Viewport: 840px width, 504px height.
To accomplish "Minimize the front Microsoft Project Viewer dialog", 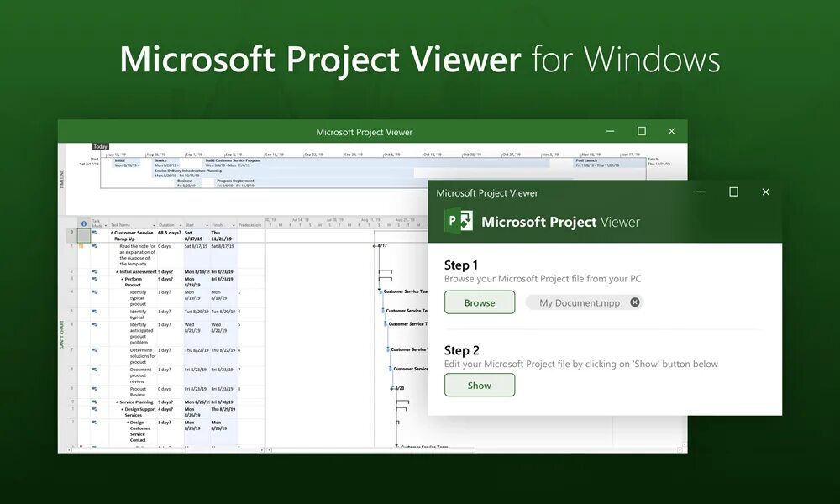I will point(701,192).
